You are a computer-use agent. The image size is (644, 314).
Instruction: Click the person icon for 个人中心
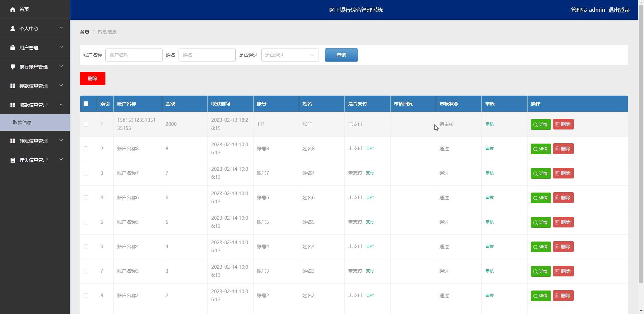[13, 29]
